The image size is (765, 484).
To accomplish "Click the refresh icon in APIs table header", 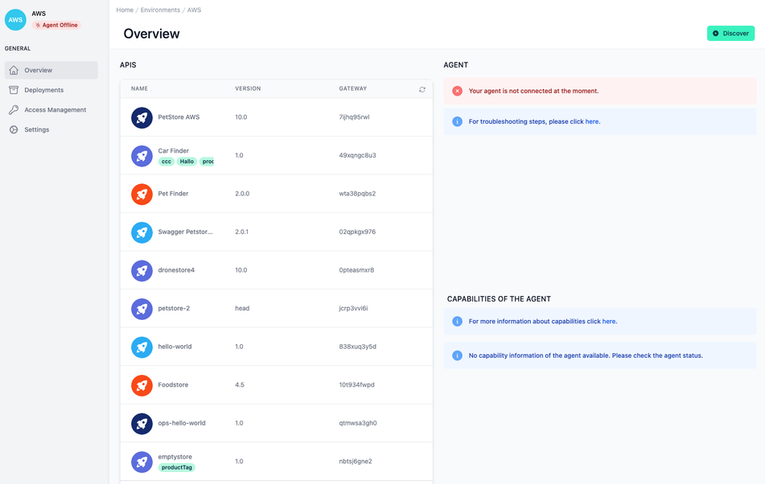I will coord(422,89).
